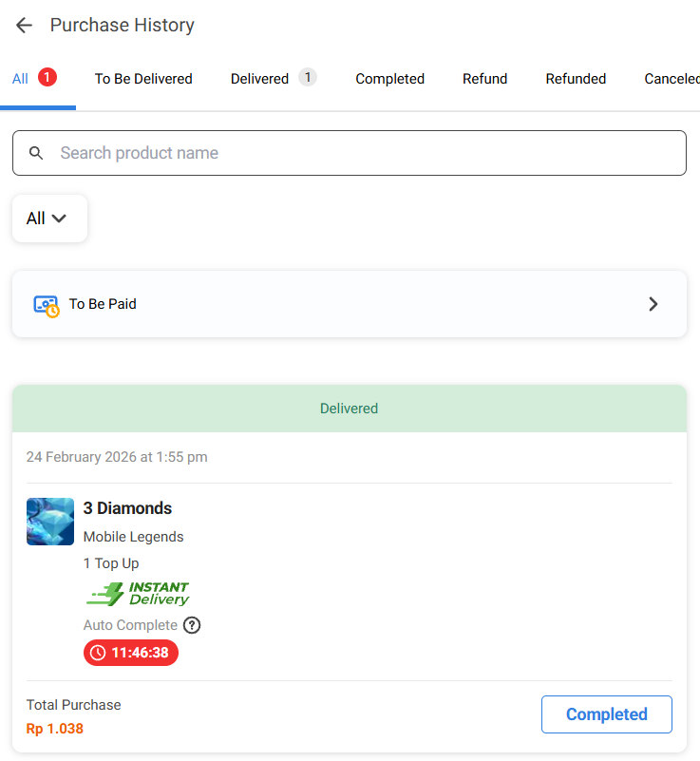Show the Canceled orders tab
700x761 pixels.
(672, 79)
